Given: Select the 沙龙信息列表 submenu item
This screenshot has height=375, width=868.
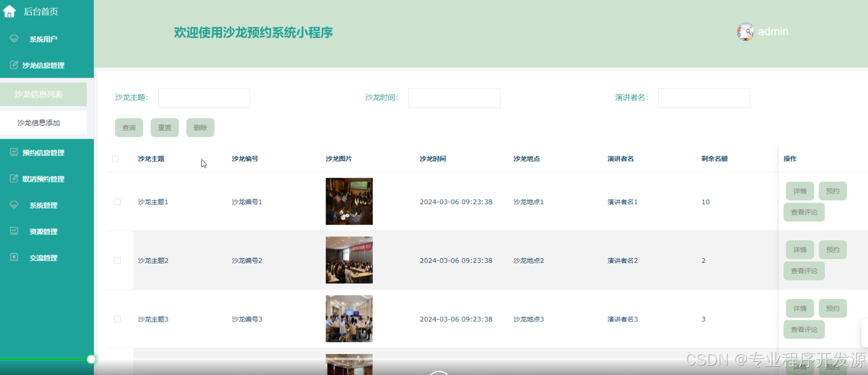Looking at the screenshot, I should click(43, 94).
